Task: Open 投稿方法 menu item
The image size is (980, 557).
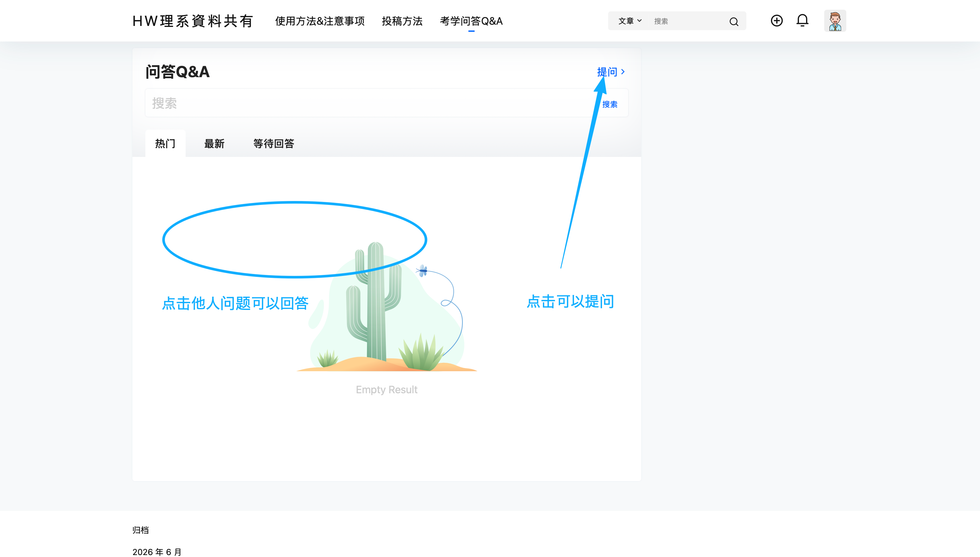Action: click(x=402, y=21)
